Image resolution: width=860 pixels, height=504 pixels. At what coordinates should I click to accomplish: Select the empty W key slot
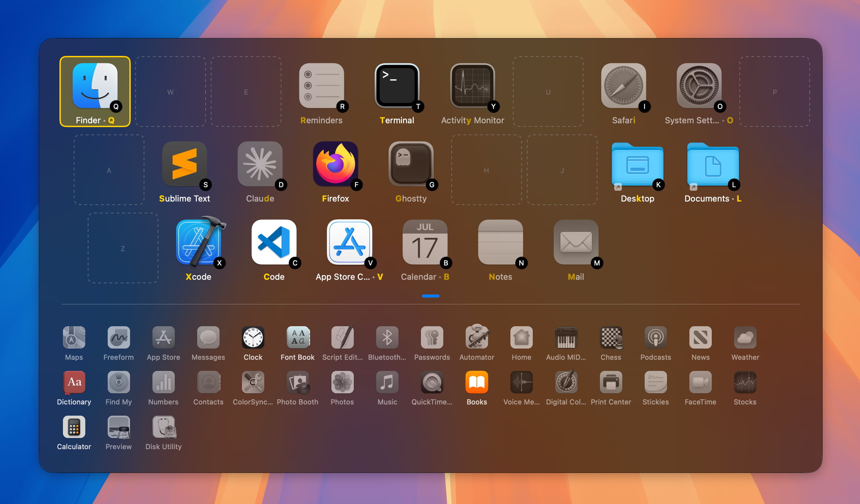[171, 92]
